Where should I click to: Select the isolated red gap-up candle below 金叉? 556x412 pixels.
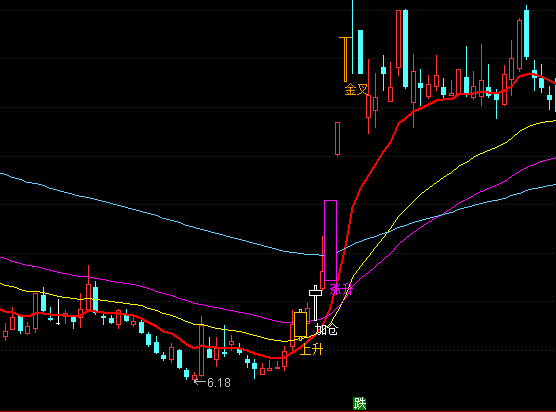337,139
